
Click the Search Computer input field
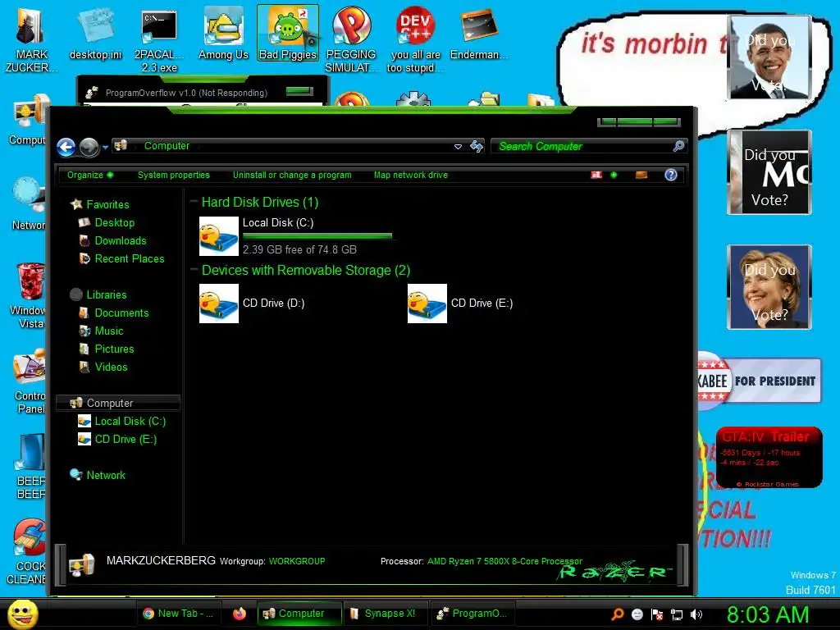click(587, 146)
